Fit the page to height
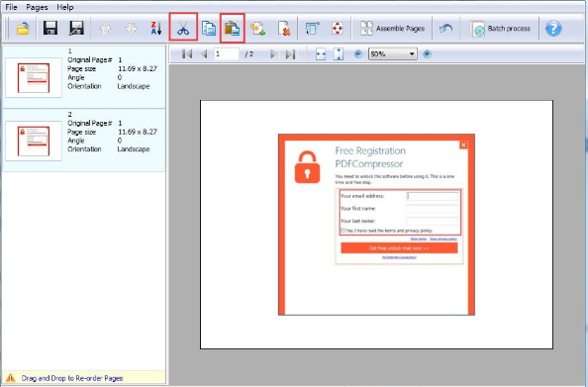The height and width of the screenshot is (387, 588). point(339,54)
